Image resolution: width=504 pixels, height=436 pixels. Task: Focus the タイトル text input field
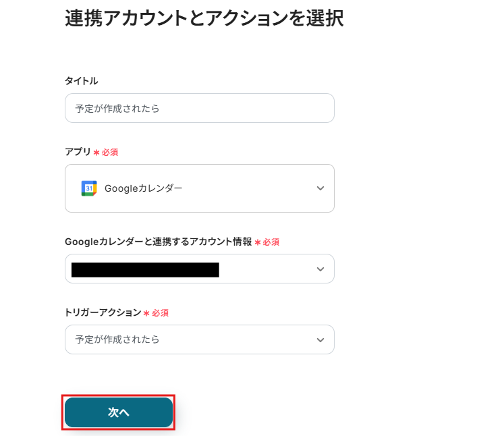tap(199, 108)
